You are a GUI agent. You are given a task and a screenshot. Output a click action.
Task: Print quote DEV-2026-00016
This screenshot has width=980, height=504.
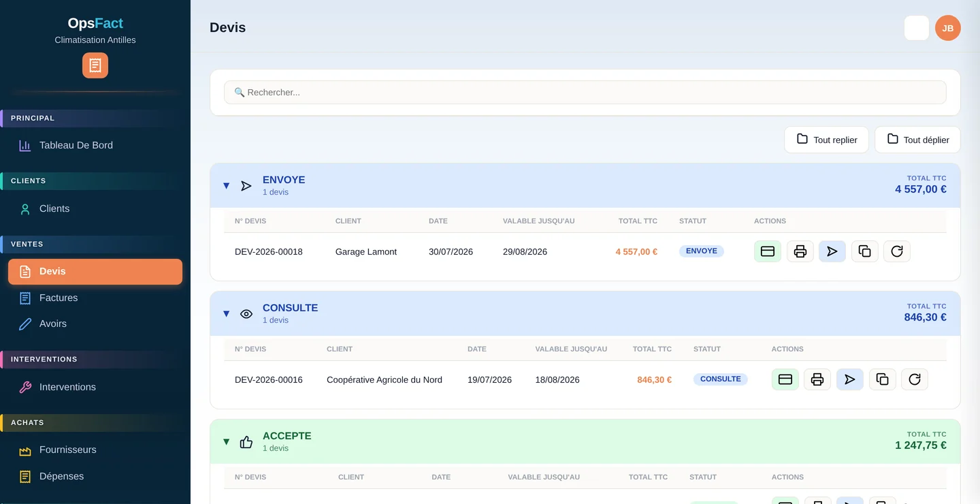click(817, 379)
